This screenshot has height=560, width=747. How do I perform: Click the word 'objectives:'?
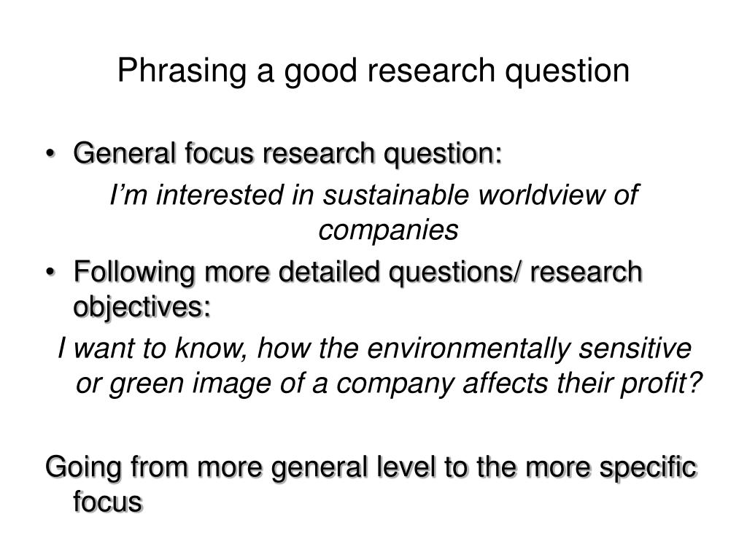tap(142, 308)
